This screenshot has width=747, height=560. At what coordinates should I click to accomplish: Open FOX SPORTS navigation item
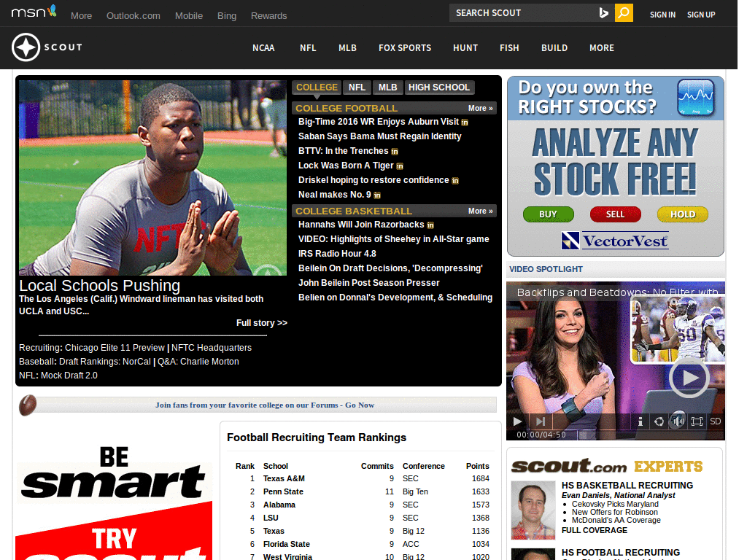coord(405,48)
